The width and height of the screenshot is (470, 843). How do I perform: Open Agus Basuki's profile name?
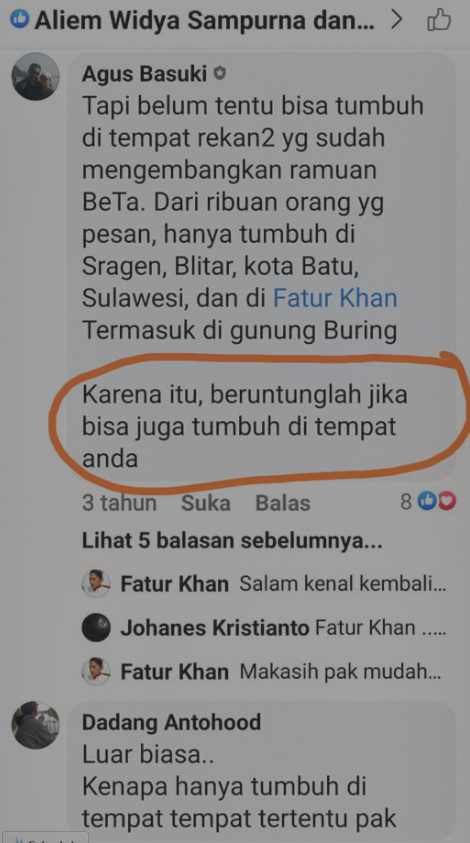(145, 74)
